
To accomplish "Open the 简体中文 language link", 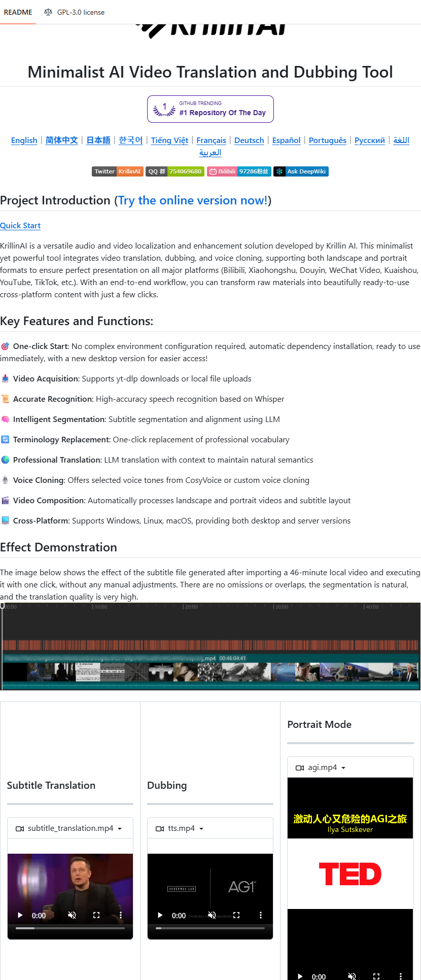I will coord(62,140).
